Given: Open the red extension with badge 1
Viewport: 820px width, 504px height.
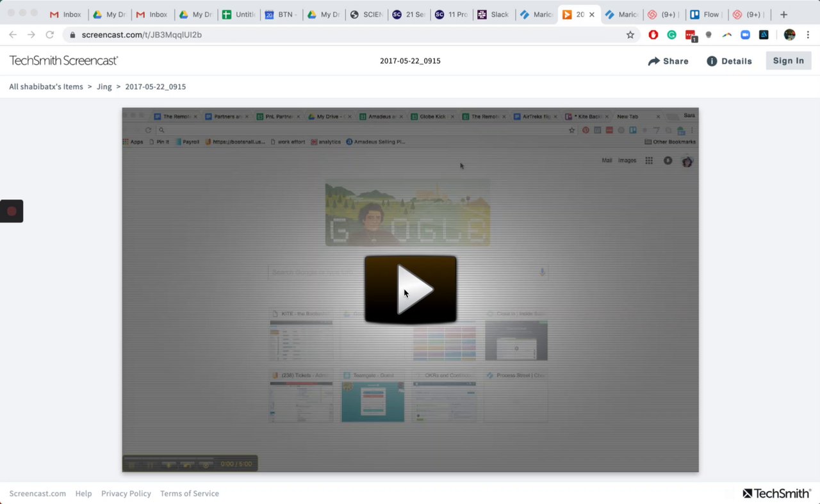Looking at the screenshot, I should coord(691,35).
